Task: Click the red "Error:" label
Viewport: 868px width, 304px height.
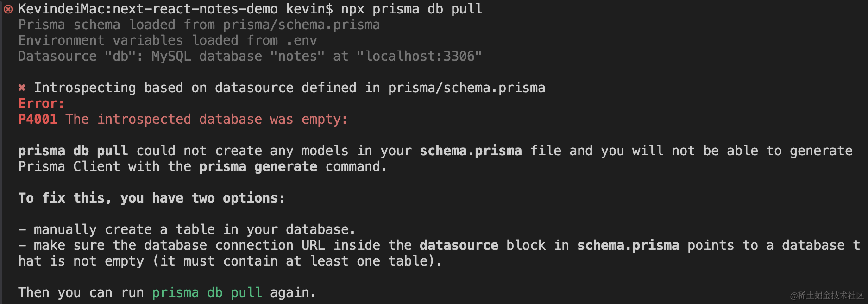Action: pos(41,103)
